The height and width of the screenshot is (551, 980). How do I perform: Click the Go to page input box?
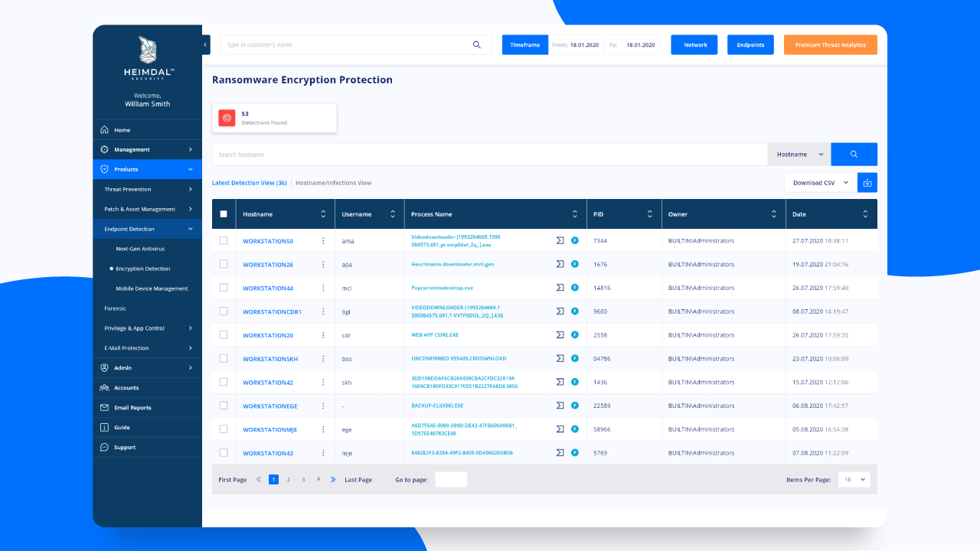click(451, 480)
